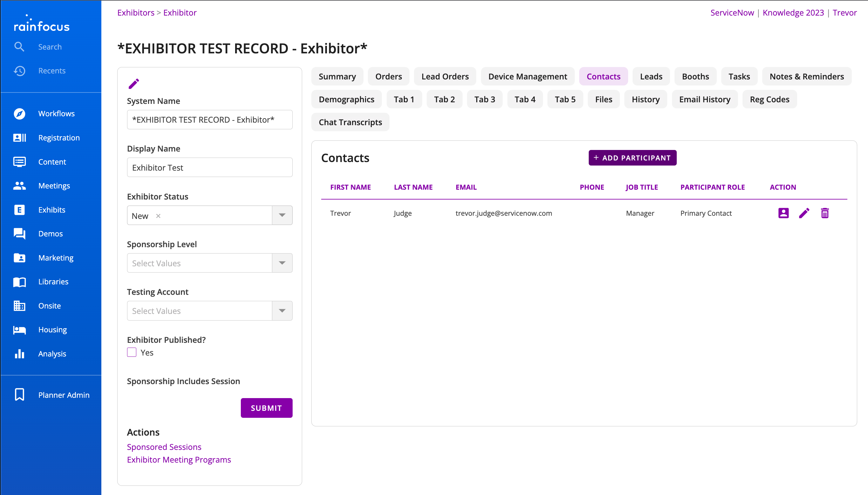868x495 pixels.
Task: Click the purple pencil edit icon above System Name
Action: click(133, 84)
